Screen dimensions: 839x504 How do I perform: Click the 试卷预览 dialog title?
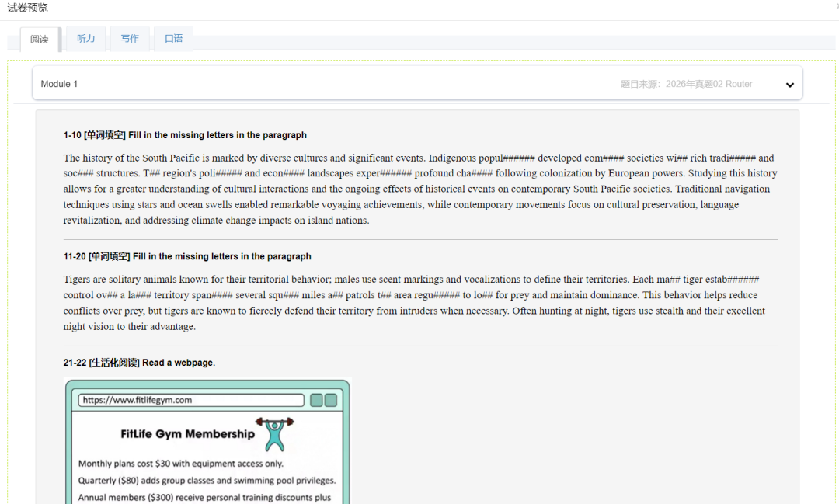28,8
